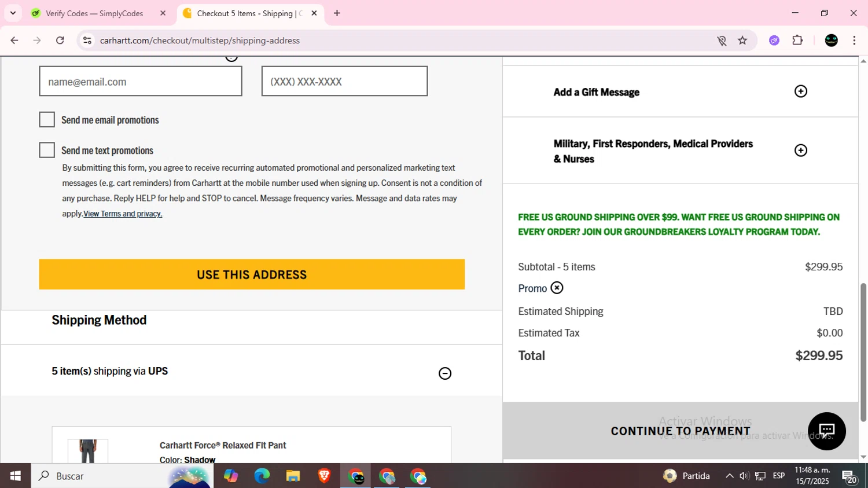Click the Partida widget on the taskbar

pos(687,476)
